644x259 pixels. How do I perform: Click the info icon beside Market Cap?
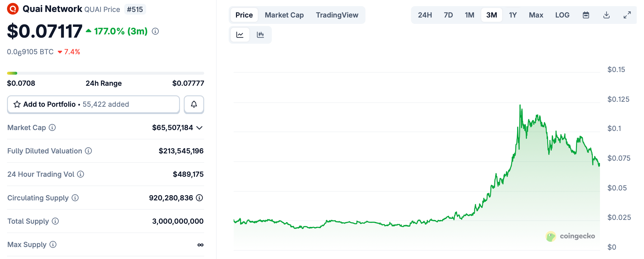pos(52,127)
